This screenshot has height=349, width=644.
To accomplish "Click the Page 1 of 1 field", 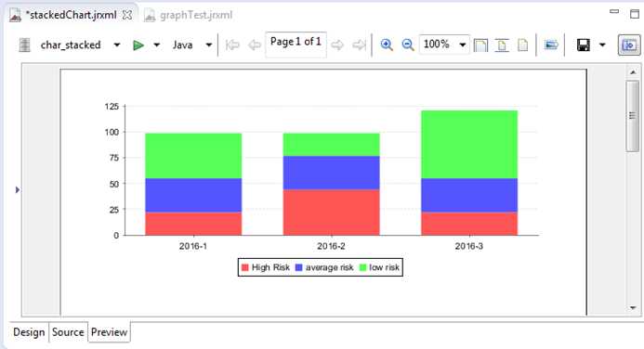I will (x=296, y=45).
